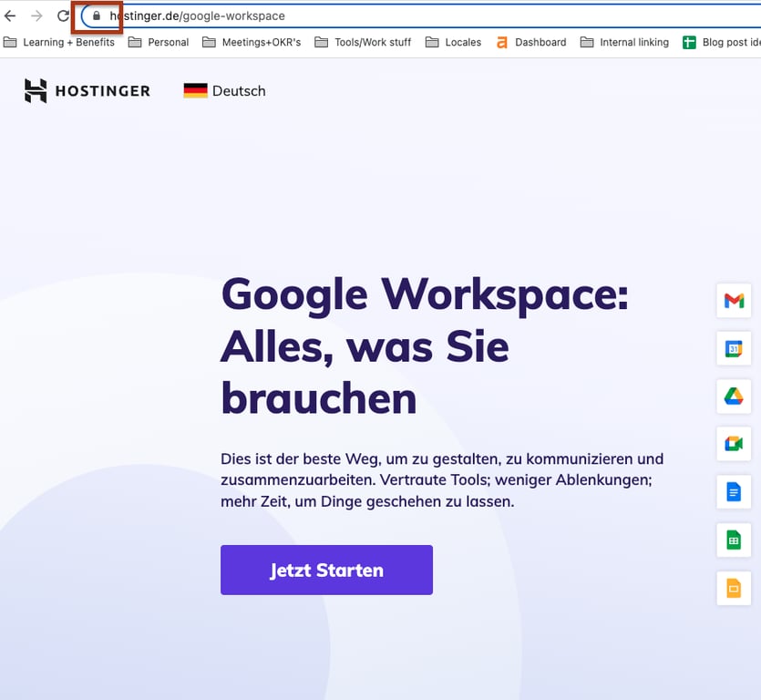
Task: Open the Dashboard bookmark
Action: click(x=533, y=42)
